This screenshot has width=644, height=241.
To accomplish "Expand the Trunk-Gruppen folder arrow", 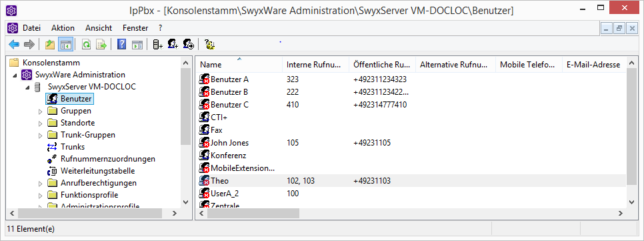I will 40,135.
